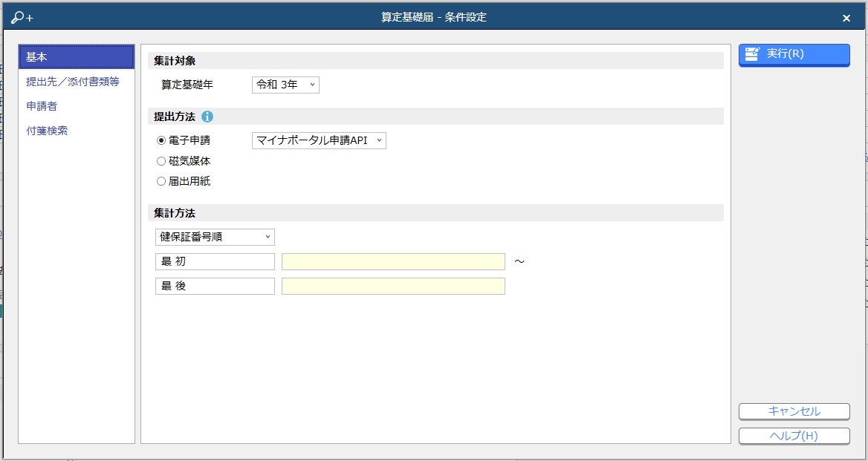
Task: Open the 算定基礎年 year dropdown
Action: click(x=285, y=85)
